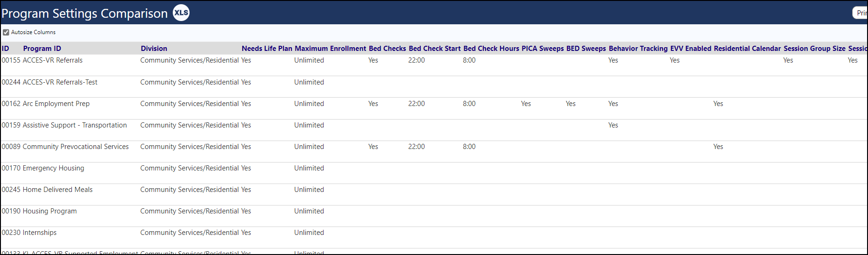Sort by Program ID column header
868x255 pixels.
42,49
